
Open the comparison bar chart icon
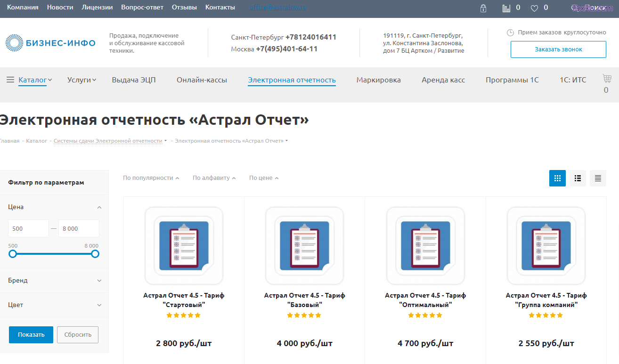click(506, 8)
